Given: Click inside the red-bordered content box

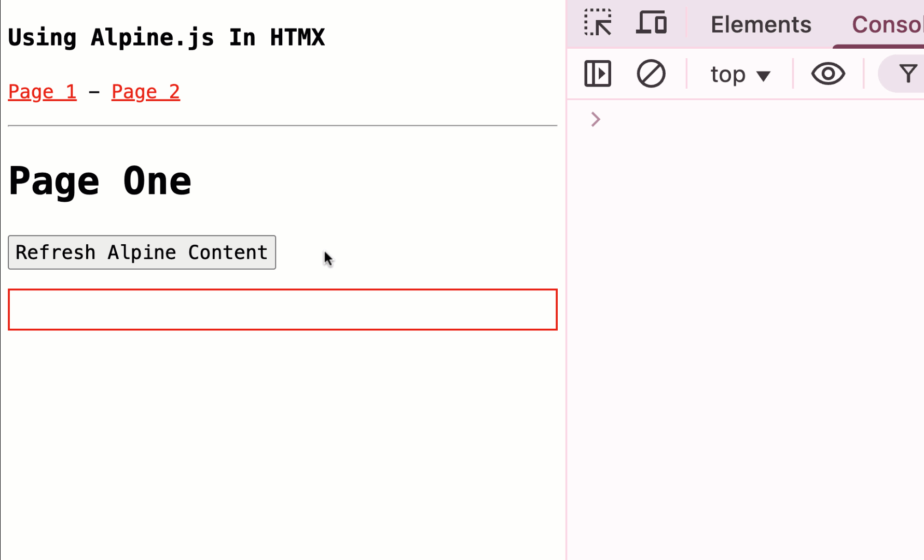Looking at the screenshot, I should tap(283, 310).
